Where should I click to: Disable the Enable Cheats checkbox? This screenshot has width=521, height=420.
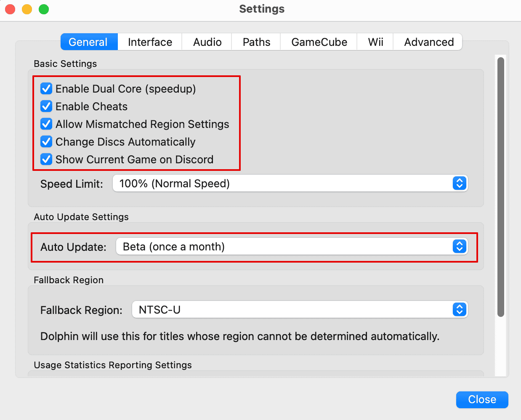46,106
